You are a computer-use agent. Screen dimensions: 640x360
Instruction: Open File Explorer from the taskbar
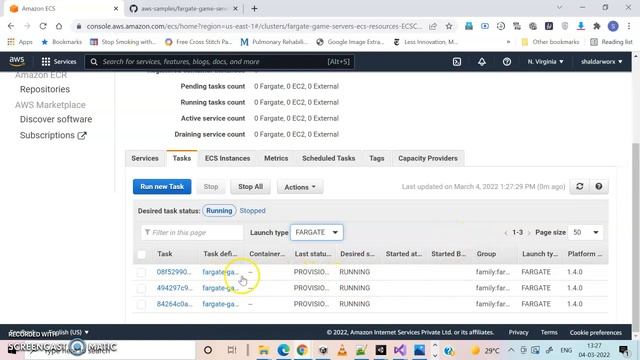point(263,350)
